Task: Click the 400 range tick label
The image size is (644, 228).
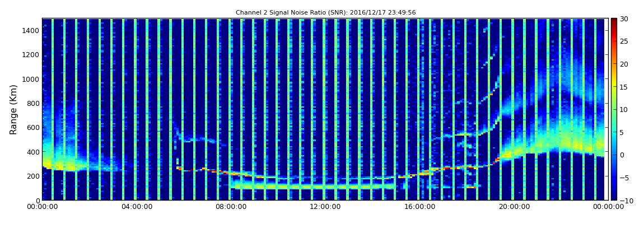Action: (x=33, y=152)
